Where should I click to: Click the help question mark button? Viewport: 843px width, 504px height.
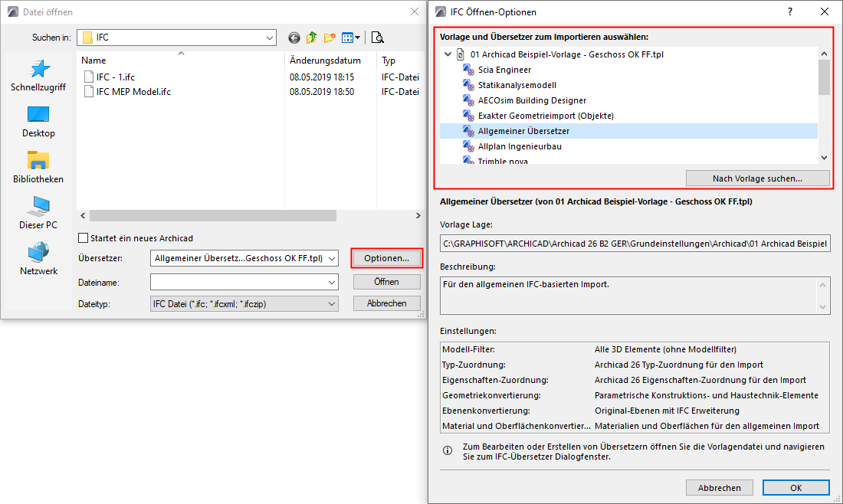point(790,11)
